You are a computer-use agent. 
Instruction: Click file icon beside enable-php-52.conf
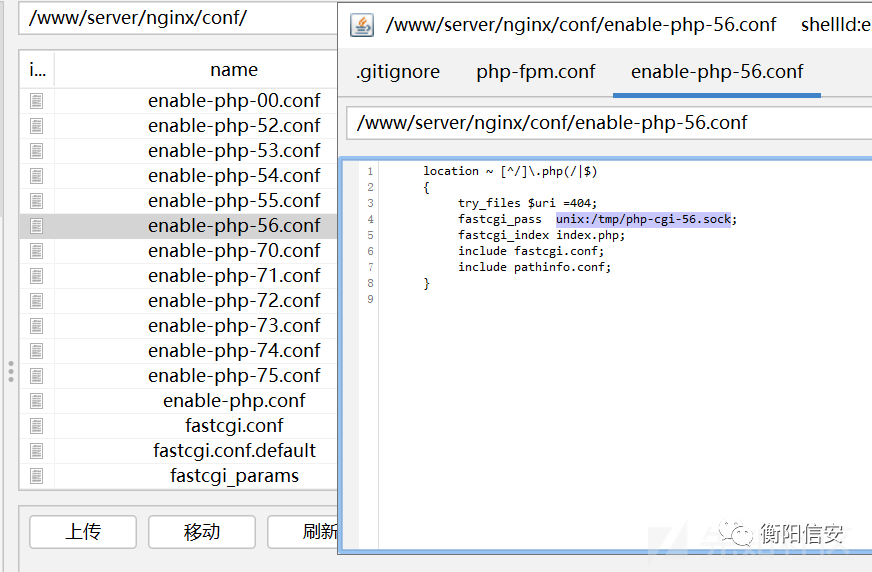36,126
